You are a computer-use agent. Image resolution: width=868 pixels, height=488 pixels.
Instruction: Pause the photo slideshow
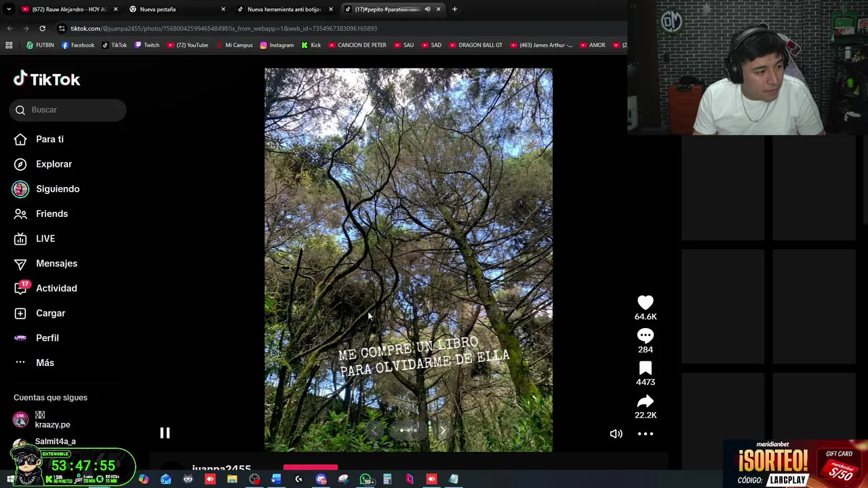(x=165, y=433)
